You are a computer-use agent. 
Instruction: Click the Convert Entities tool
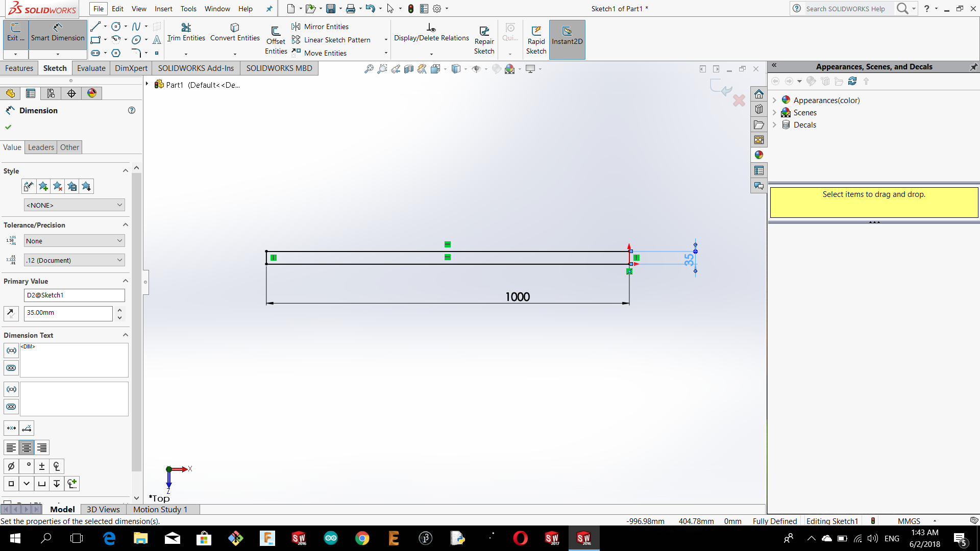click(235, 32)
